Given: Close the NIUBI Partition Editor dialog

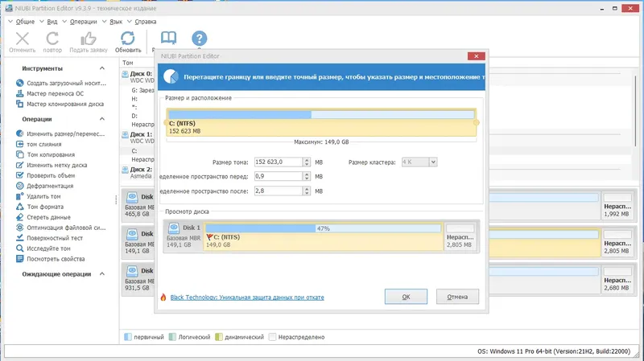Looking at the screenshot, I should tap(476, 56).
